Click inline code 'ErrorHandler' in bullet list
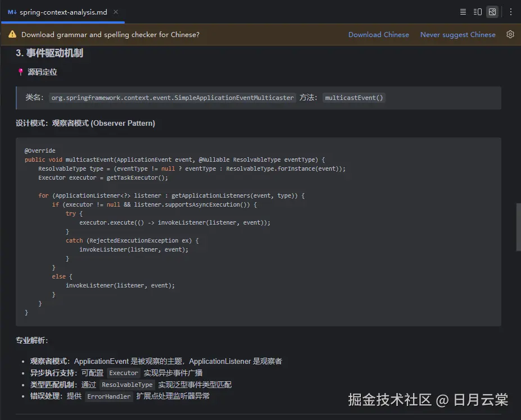The image size is (521, 420). [109, 396]
